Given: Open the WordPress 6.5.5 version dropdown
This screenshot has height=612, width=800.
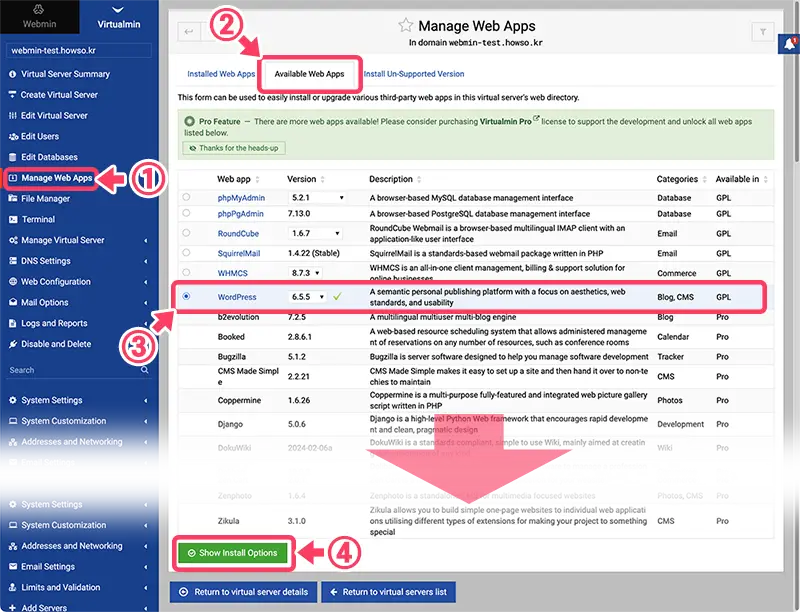Looking at the screenshot, I should point(307,297).
